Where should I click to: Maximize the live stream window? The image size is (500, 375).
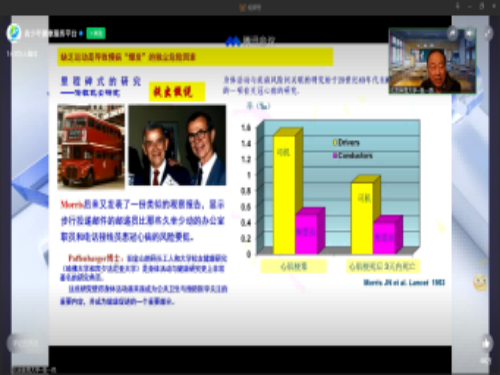tap(482, 6)
